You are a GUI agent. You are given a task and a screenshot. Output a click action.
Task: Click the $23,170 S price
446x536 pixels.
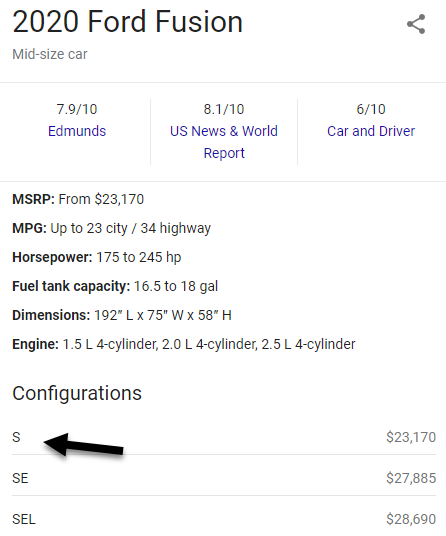coord(411,437)
